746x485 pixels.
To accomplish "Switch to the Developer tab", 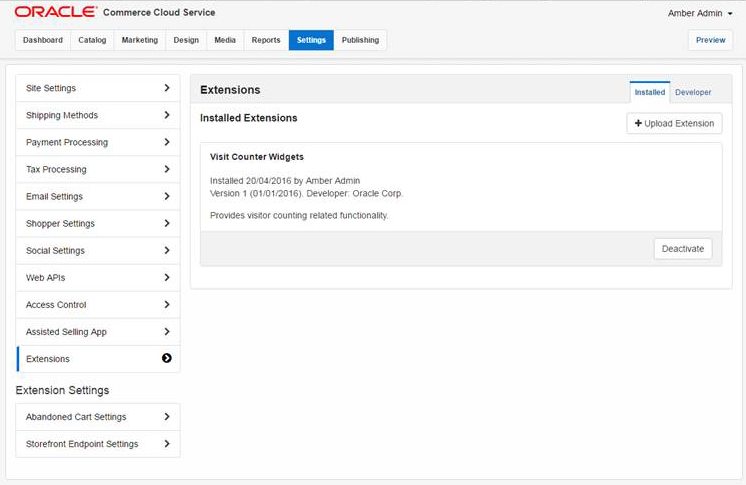I will 693,92.
